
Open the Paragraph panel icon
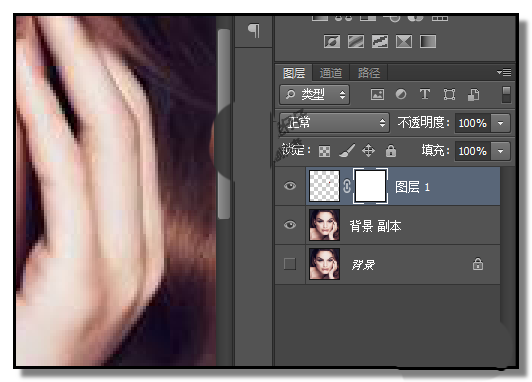[x=254, y=31]
